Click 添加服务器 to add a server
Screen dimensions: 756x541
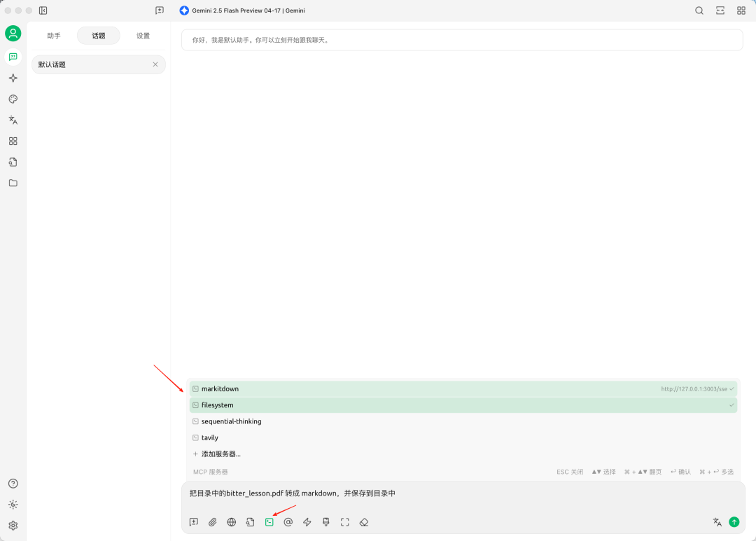[x=220, y=454]
